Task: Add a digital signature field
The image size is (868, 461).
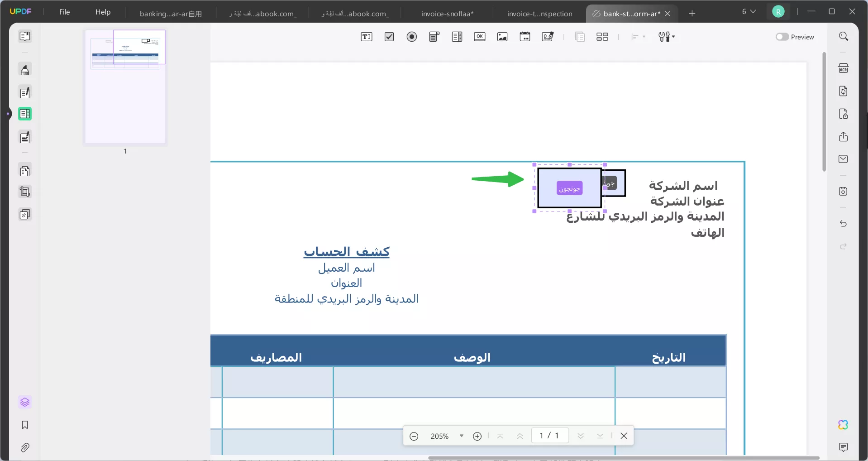Action: pyautogui.click(x=548, y=37)
